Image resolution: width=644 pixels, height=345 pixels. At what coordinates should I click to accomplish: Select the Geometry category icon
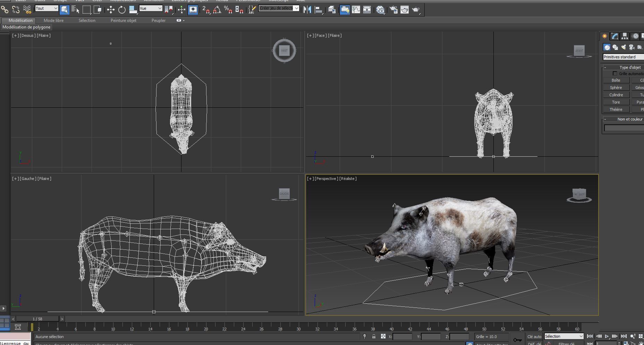click(607, 47)
